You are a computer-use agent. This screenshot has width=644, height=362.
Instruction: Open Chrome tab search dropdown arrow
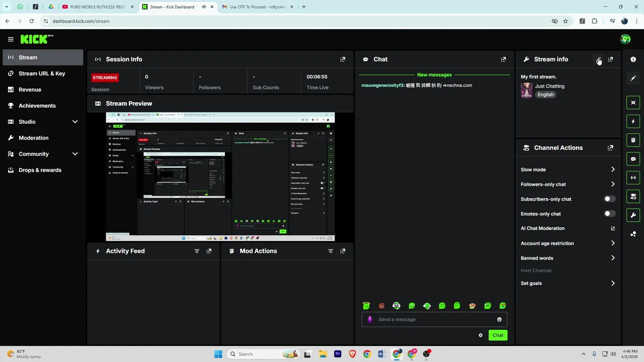click(7, 7)
